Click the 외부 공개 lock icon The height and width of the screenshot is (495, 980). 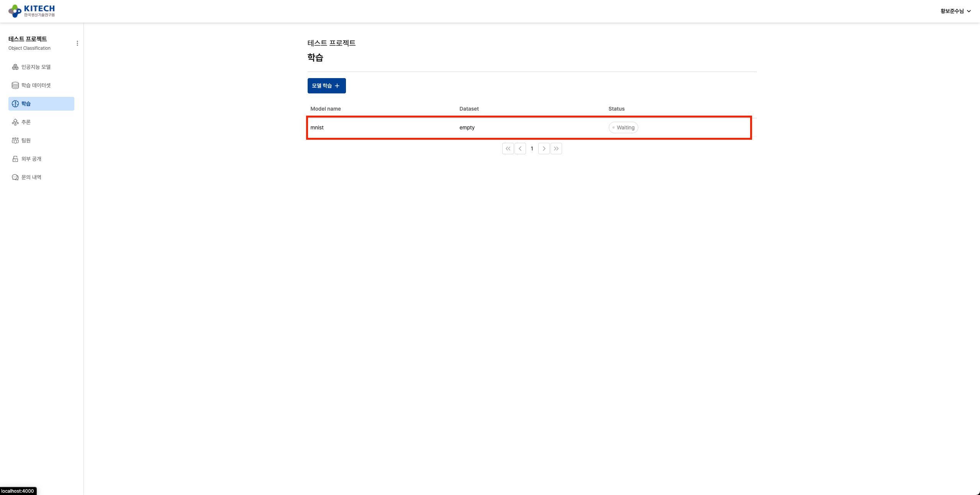tap(15, 159)
